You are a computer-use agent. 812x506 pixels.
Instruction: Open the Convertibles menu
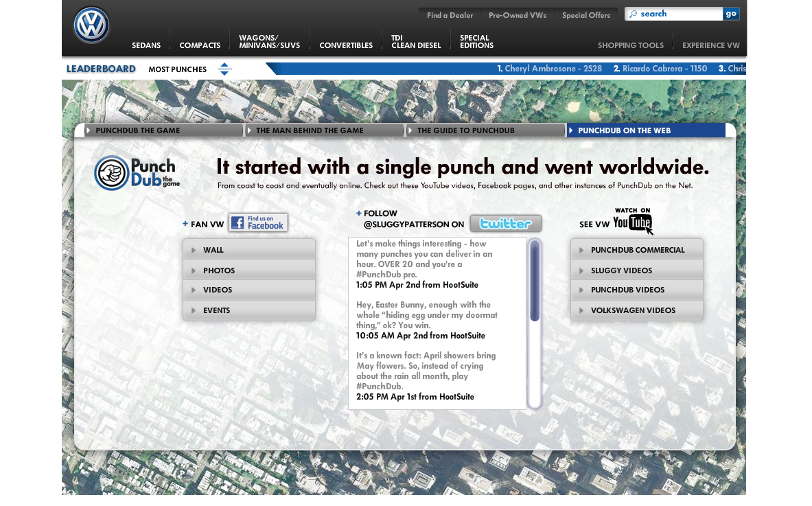tap(346, 45)
